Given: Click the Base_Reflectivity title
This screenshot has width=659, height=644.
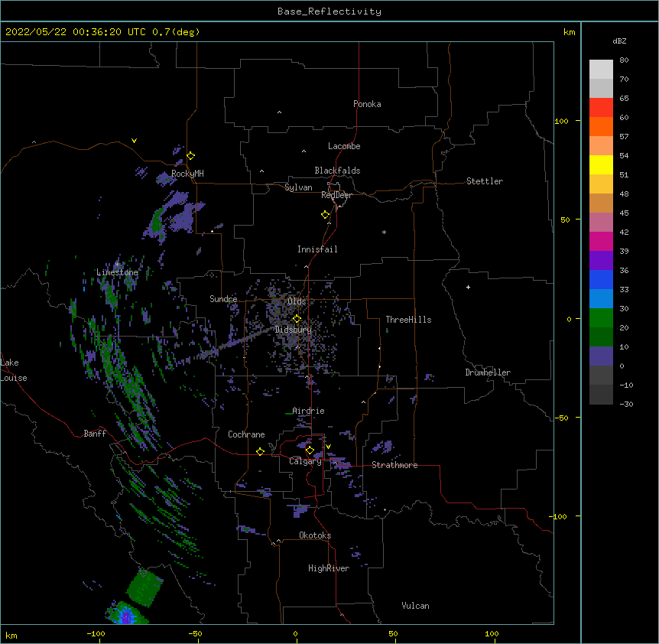Looking at the screenshot, I should pyautogui.click(x=329, y=11).
